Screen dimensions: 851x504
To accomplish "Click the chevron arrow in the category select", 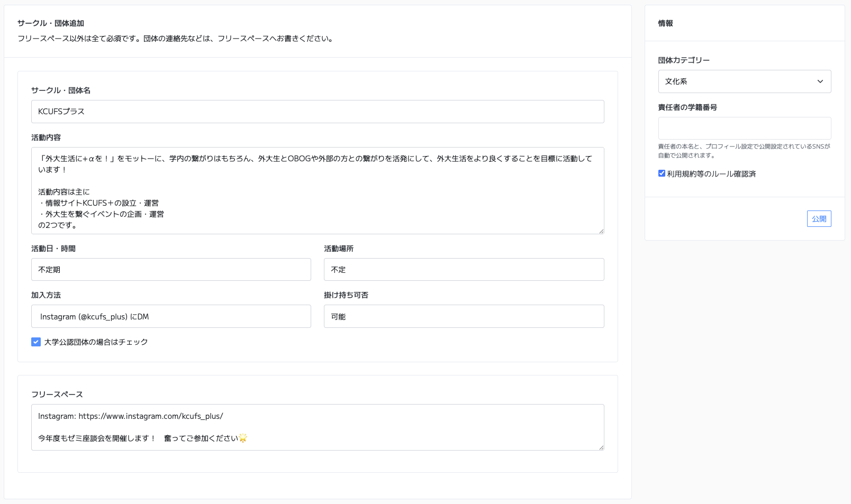I will coord(820,81).
